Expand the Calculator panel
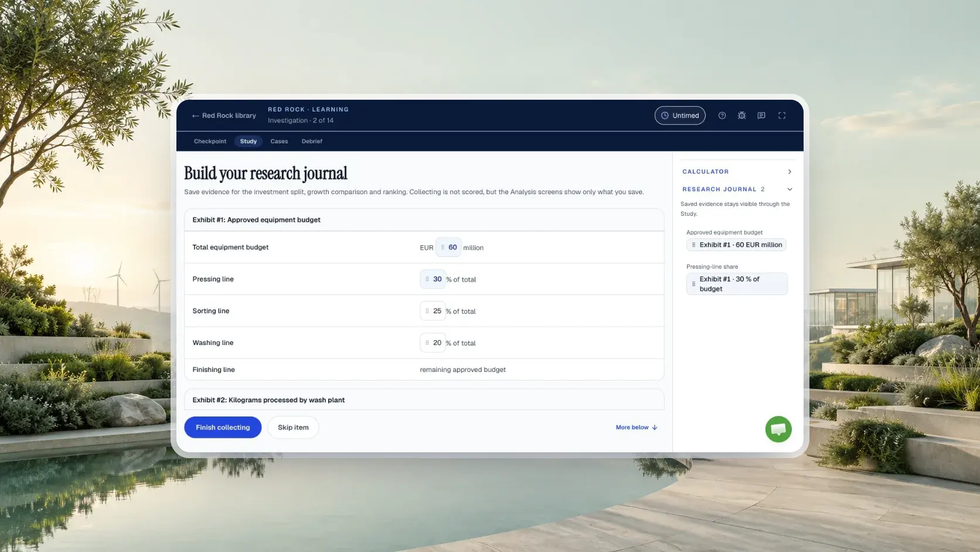 tap(737, 172)
